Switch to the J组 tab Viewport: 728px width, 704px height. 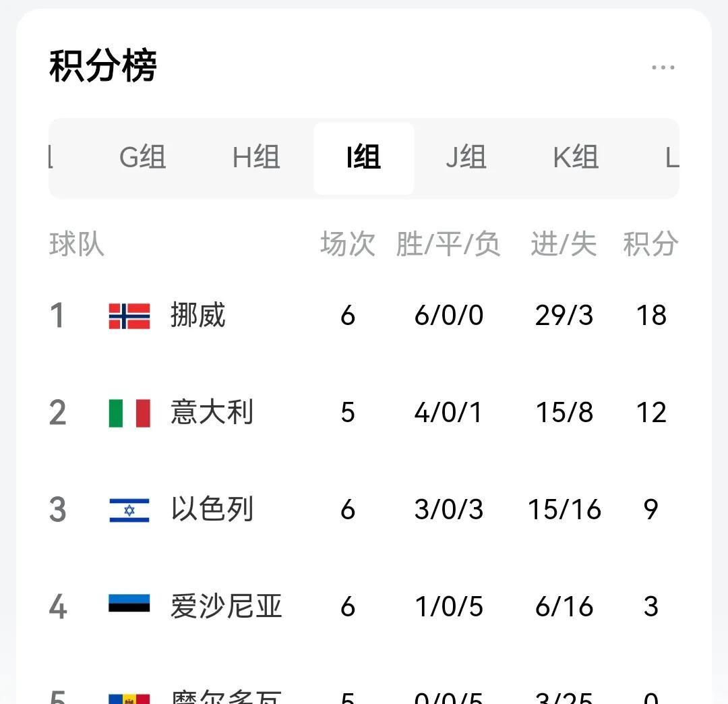pos(466,158)
